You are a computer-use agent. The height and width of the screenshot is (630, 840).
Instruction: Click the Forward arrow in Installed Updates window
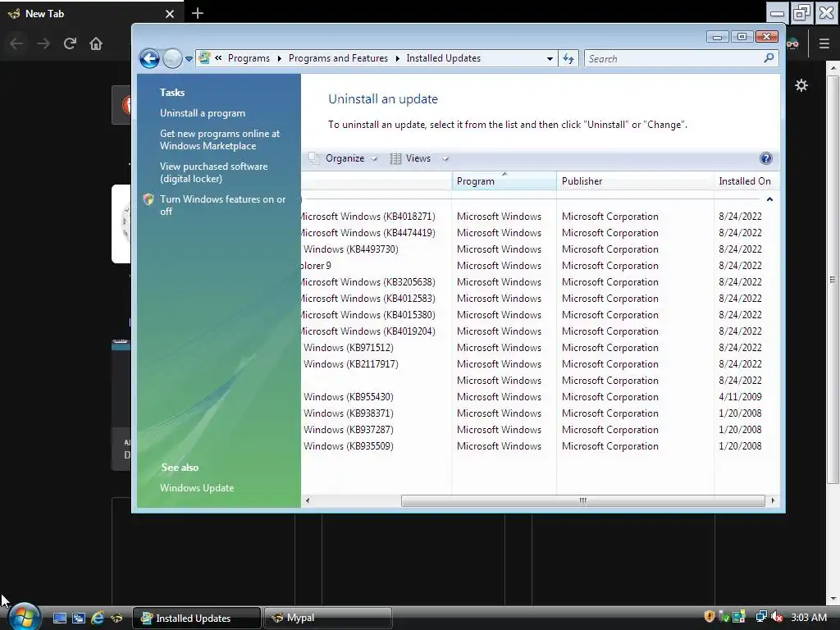point(172,58)
